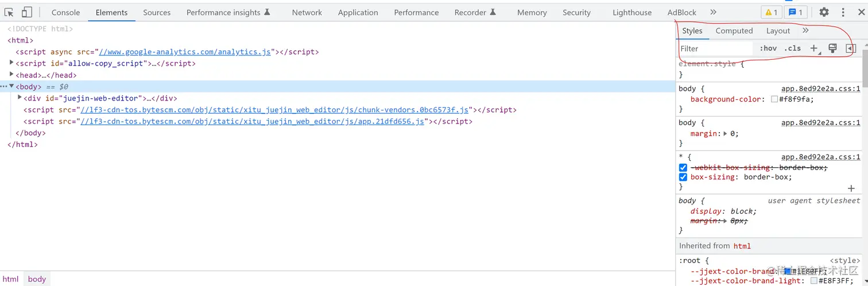
Task: Open the AdBlock tab
Action: (682, 12)
